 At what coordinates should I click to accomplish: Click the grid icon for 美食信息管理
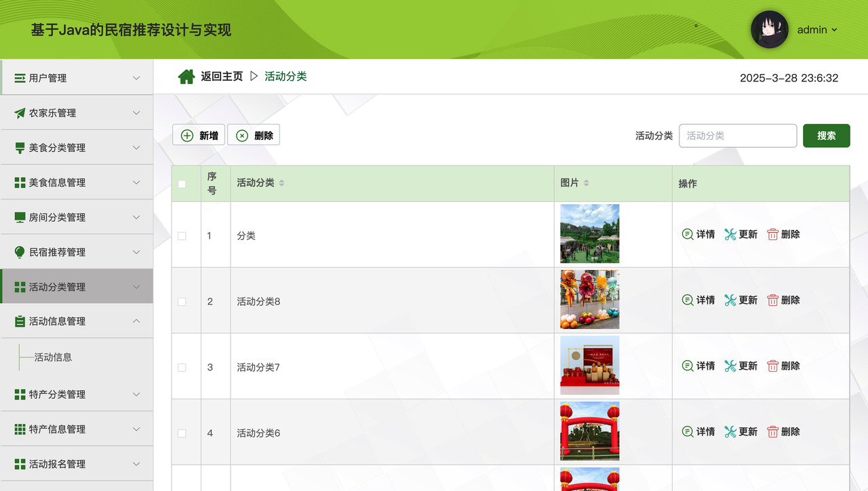[20, 182]
